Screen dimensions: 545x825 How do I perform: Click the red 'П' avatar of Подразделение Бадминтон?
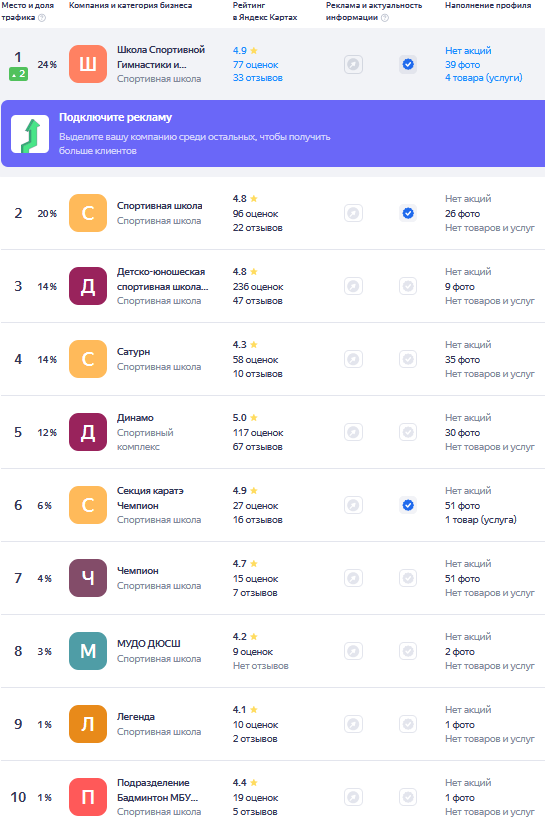(88, 797)
